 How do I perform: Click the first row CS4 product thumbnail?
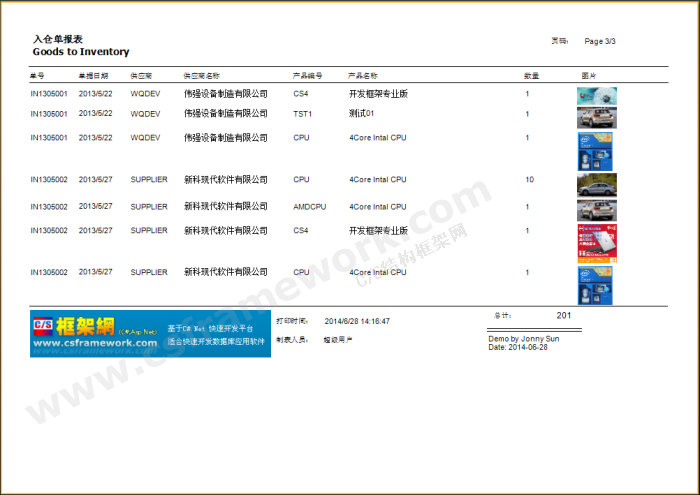[x=596, y=96]
